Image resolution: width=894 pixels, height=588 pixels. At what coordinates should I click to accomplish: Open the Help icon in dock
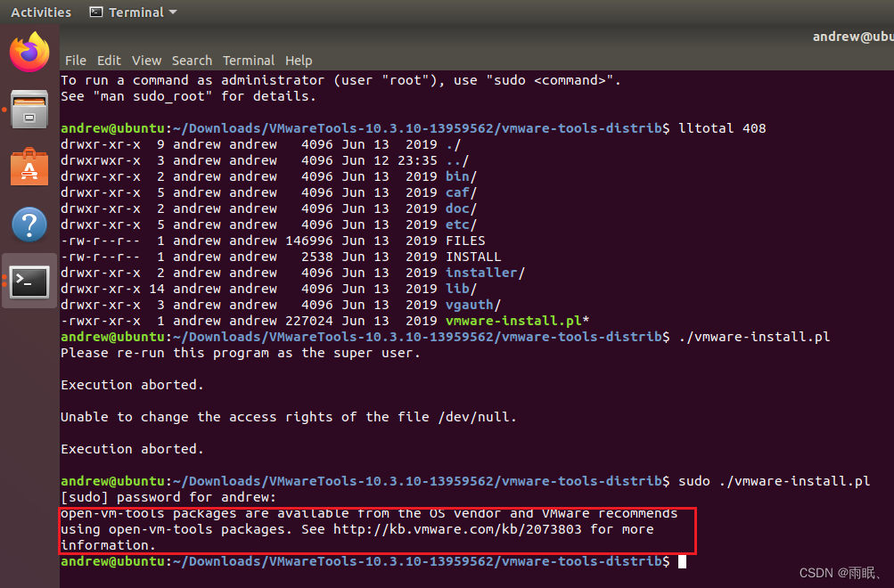click(x=29, y=225)
